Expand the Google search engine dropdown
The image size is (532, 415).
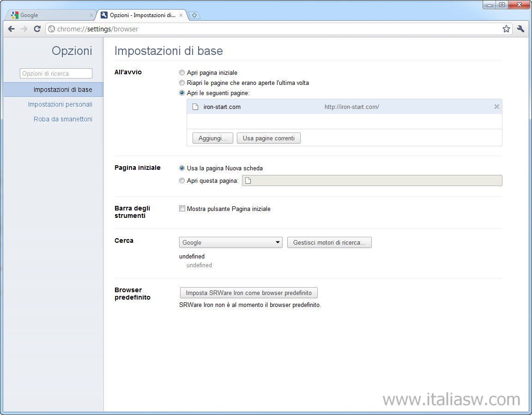231,242
